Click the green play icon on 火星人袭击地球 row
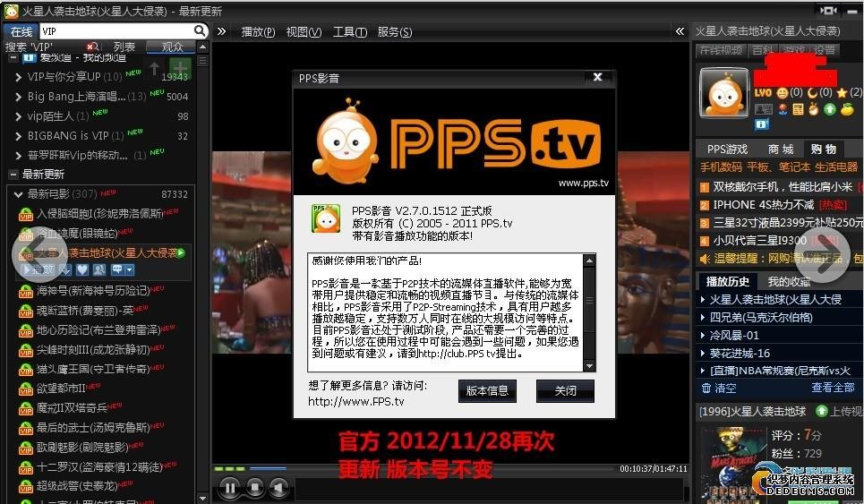The image size is (864, 504). tap(181, 252)
